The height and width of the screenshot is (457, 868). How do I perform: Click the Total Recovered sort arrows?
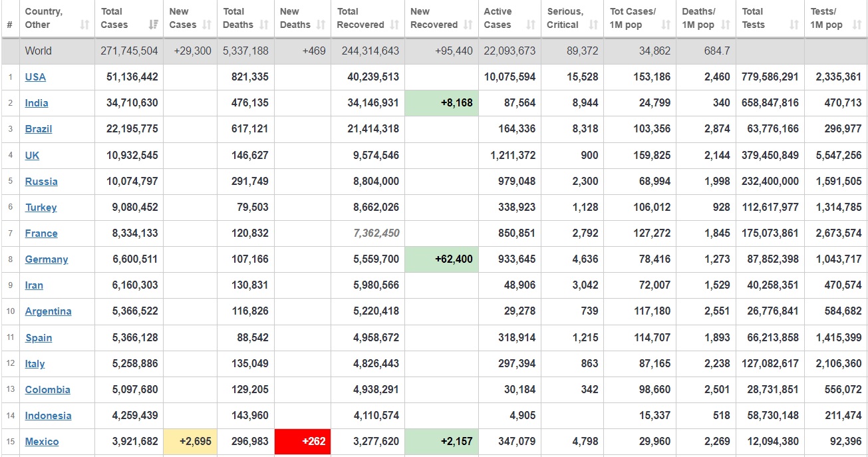(394, 25)
